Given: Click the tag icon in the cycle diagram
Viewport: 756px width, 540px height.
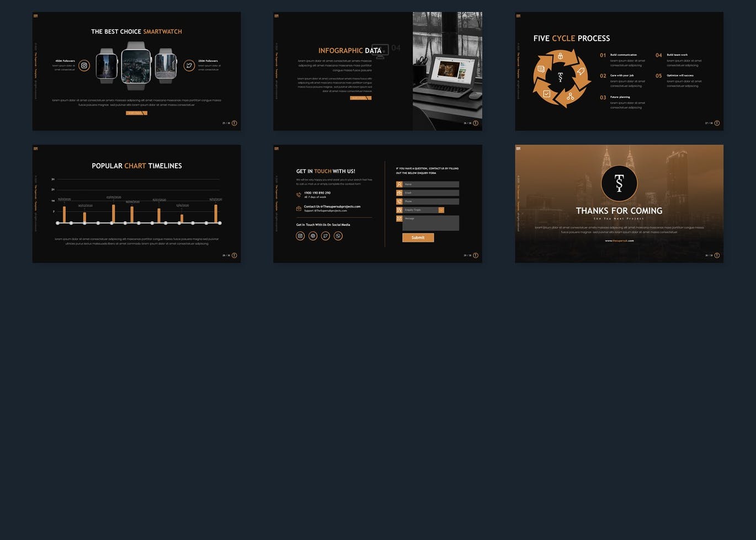Looking at the screenshot, I should (581, 71).
